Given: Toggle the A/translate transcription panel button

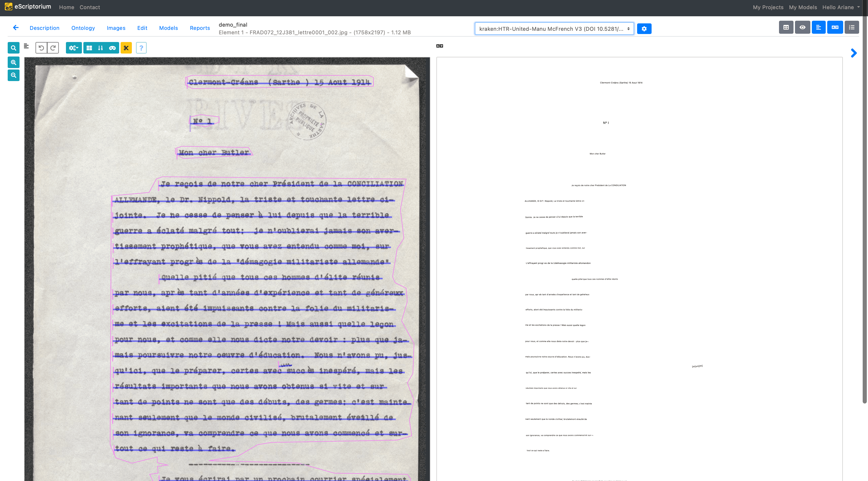Looking at the screenshot, I should point(835,27).
